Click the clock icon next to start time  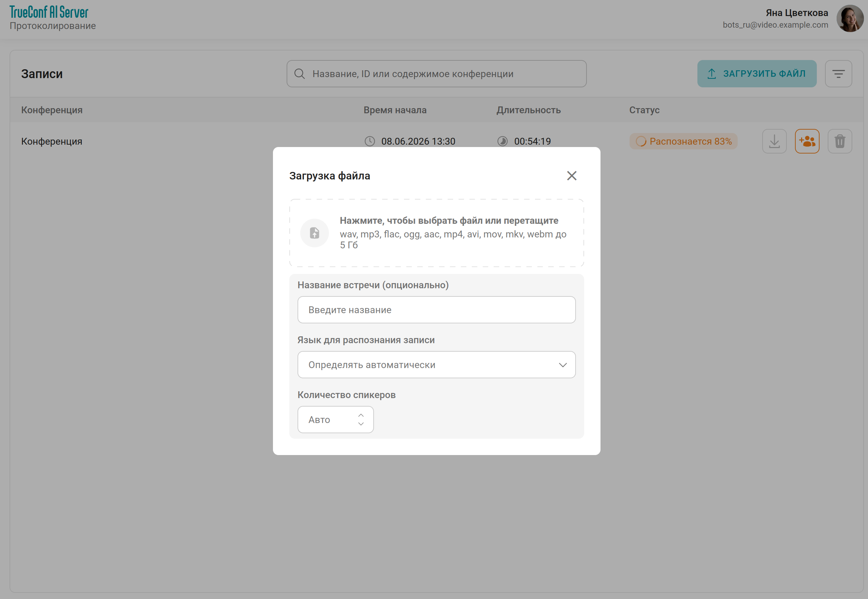coord(370,142)
